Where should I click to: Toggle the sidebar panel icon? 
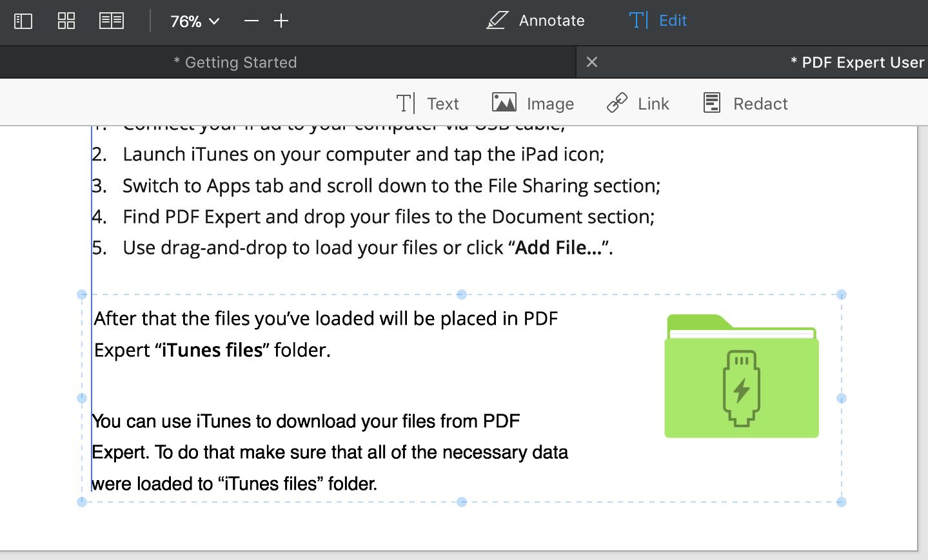pos(23,21)
